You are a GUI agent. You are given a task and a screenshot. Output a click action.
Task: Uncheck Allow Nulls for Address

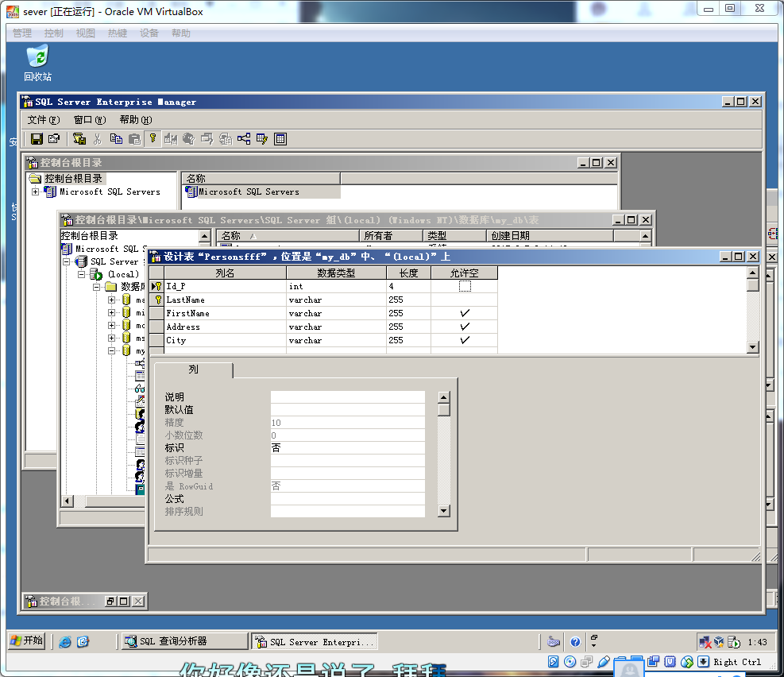(x=465, y=327)
